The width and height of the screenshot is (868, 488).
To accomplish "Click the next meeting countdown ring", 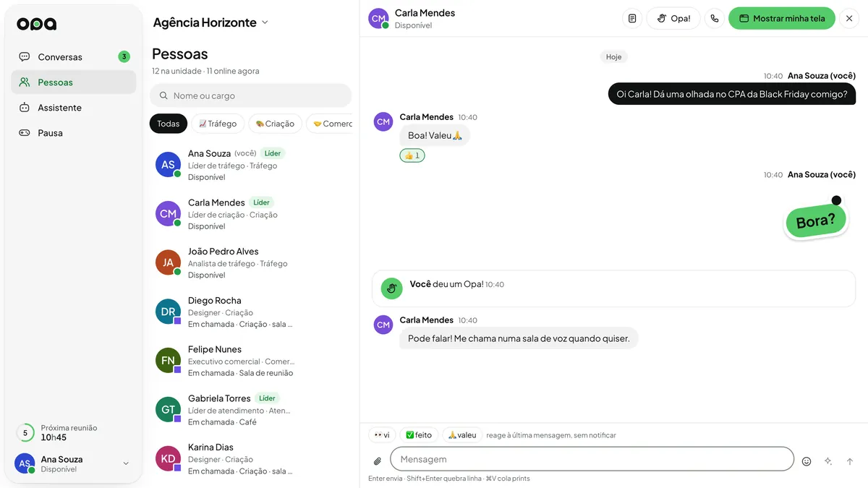I will click(x=25, y=433).
